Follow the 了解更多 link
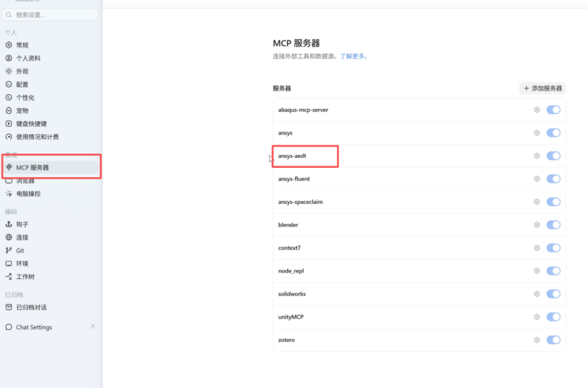The height and width of the screenshot is (388, 588). tap(354, 56)
